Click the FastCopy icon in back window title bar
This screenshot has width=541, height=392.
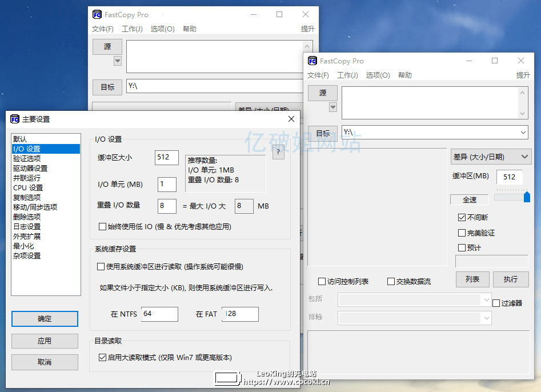[x=97, y=15]
